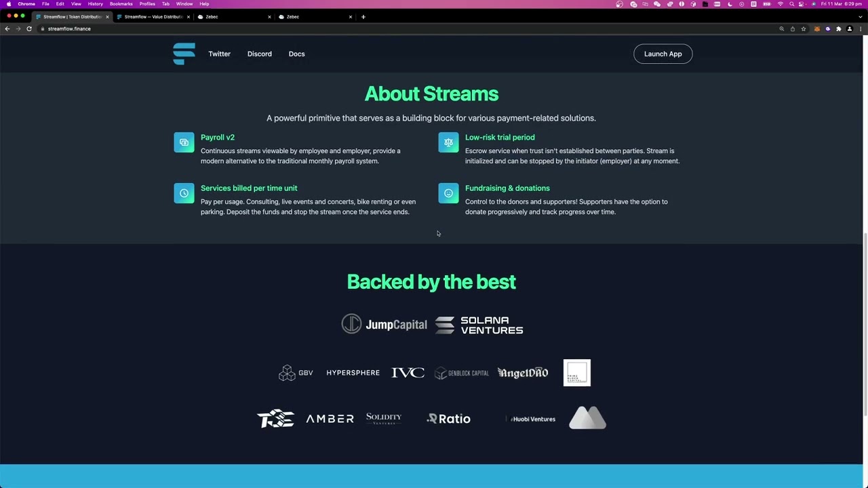Open the Discord link
Screen dimensions: 868x488
[259, 54]
